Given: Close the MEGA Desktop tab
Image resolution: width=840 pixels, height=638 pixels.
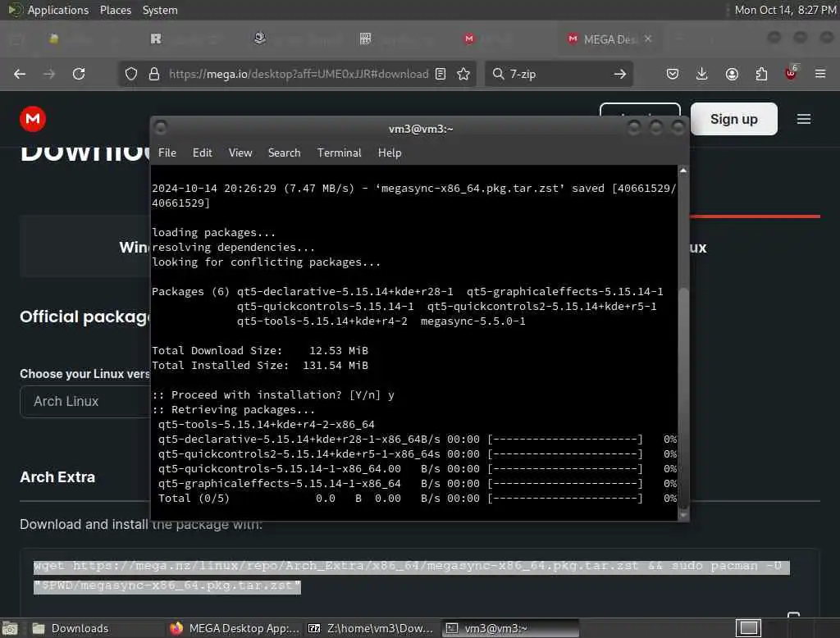Looking at the screenshot, I should pyautogui.click(x=648, y=39).
